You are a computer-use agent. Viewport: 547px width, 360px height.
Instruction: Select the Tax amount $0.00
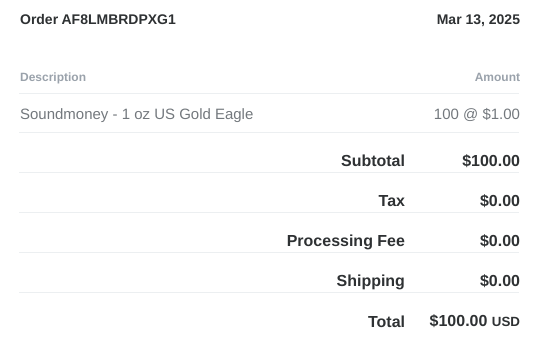pyautogui.click(x=500, y=201)
